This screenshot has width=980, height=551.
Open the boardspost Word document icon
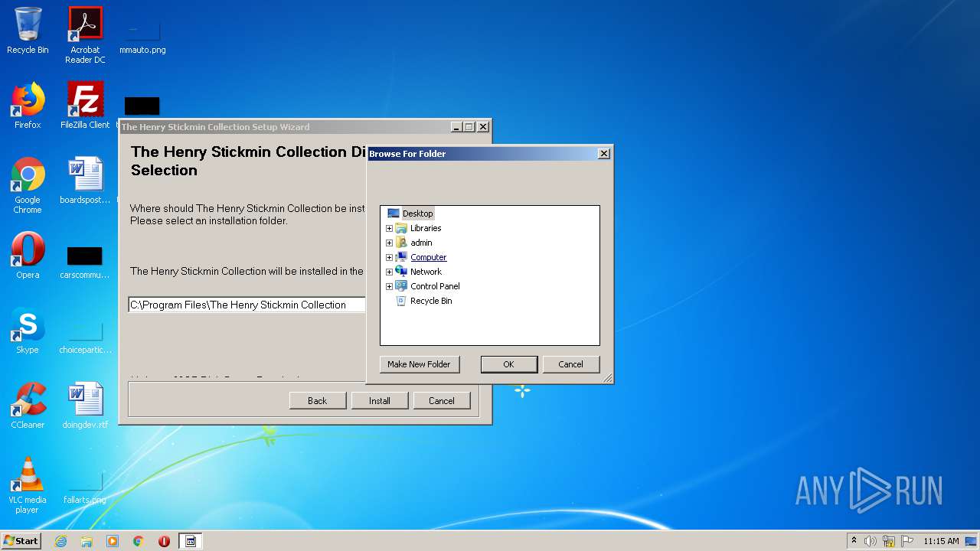coord(85,181)
